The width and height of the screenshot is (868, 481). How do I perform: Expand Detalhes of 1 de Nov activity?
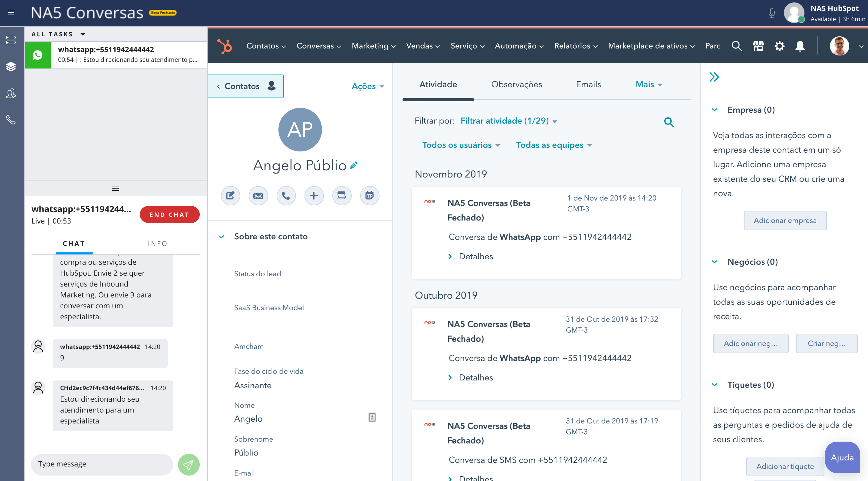tap(471, 256)
